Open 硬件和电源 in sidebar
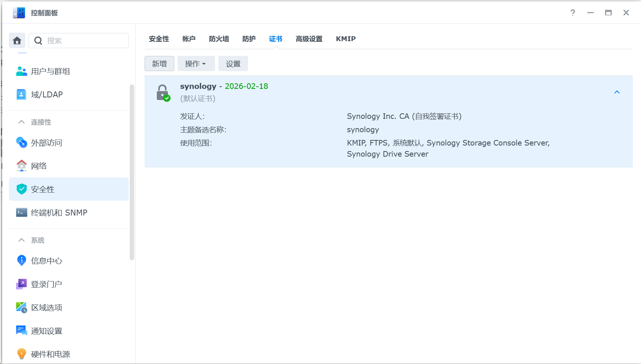Screen dimensions: 641x364 [69, 354]
